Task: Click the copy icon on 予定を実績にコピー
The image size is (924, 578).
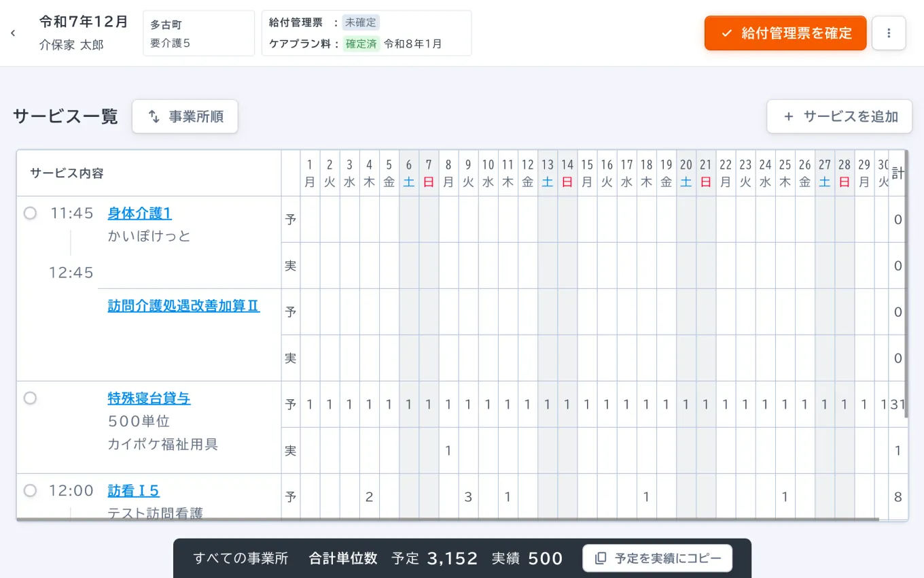Action: [x=600, y=558]
